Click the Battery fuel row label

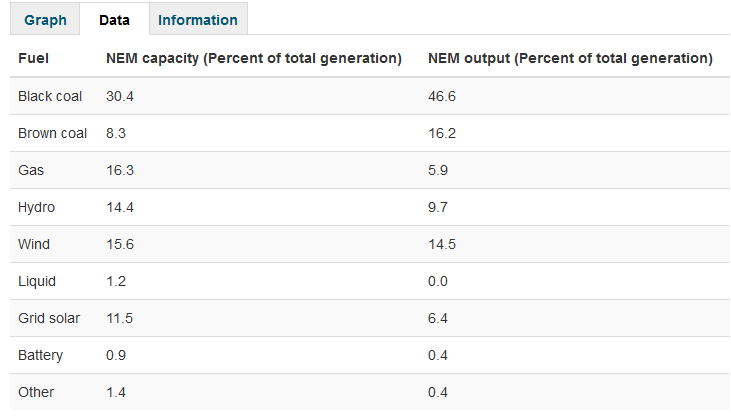[x=40, y=355]
